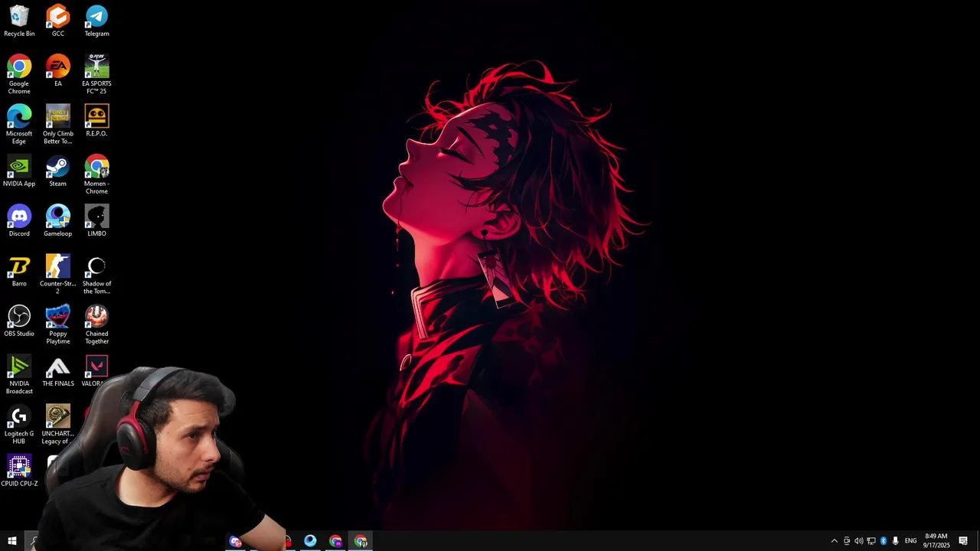Select the Chained Together shortcut
The image size is (980, 551).
96,325
